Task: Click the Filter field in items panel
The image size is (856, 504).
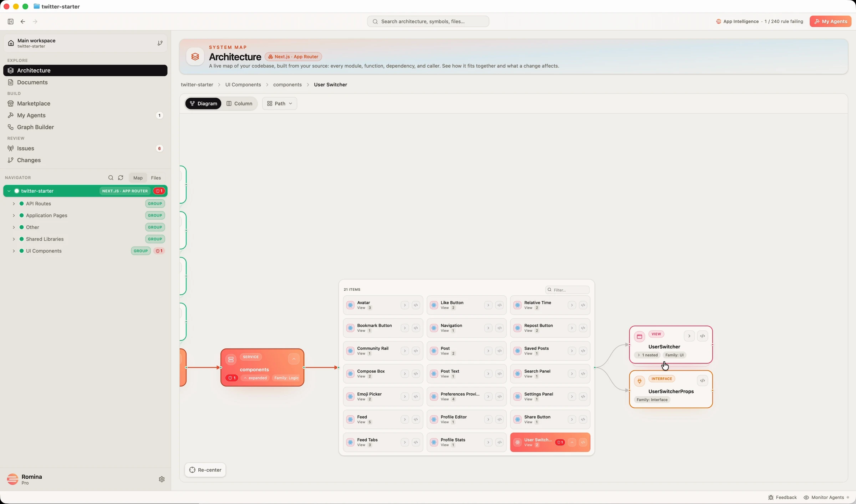Action: (567, 290)
